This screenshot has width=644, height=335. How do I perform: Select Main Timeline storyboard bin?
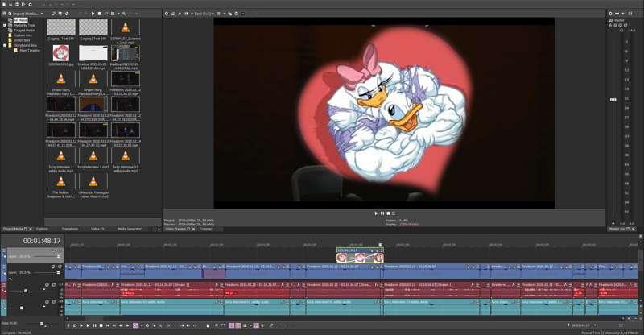coord(30,50)
